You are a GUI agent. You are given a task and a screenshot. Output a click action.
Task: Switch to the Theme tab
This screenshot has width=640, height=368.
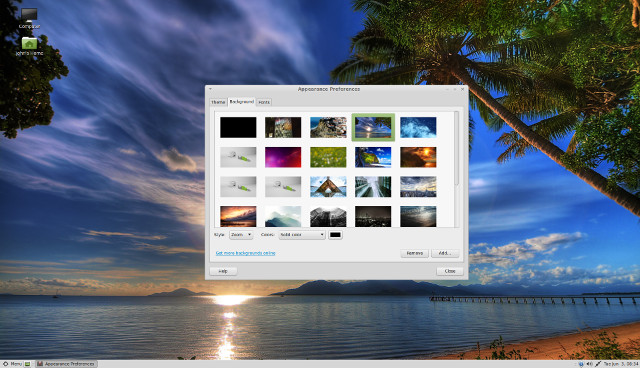click(x=218, y=102)
